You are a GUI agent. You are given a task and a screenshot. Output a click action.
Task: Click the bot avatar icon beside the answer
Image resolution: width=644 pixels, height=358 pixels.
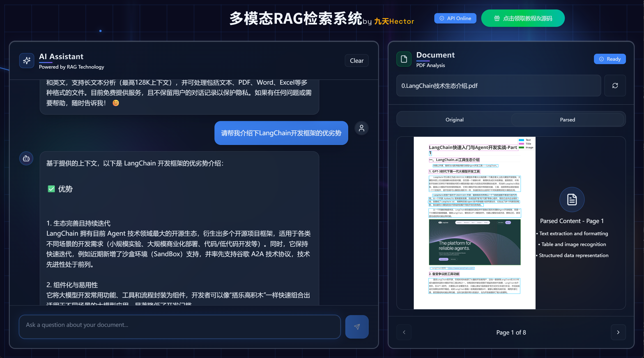26,158
